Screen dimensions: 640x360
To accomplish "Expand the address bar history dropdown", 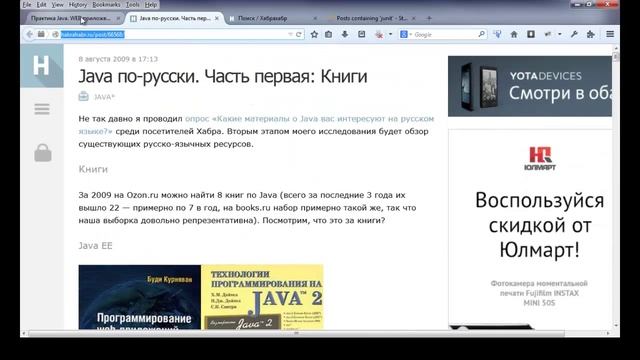I will 290,35.
